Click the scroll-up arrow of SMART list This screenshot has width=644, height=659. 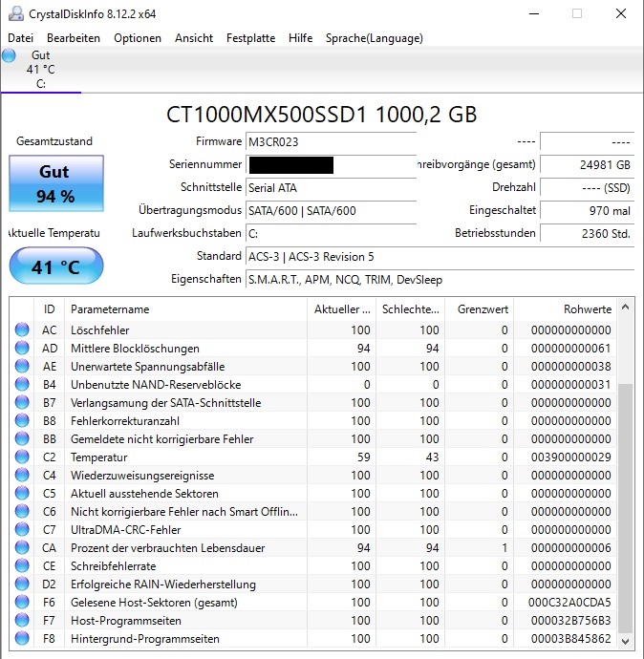(626, 308)
